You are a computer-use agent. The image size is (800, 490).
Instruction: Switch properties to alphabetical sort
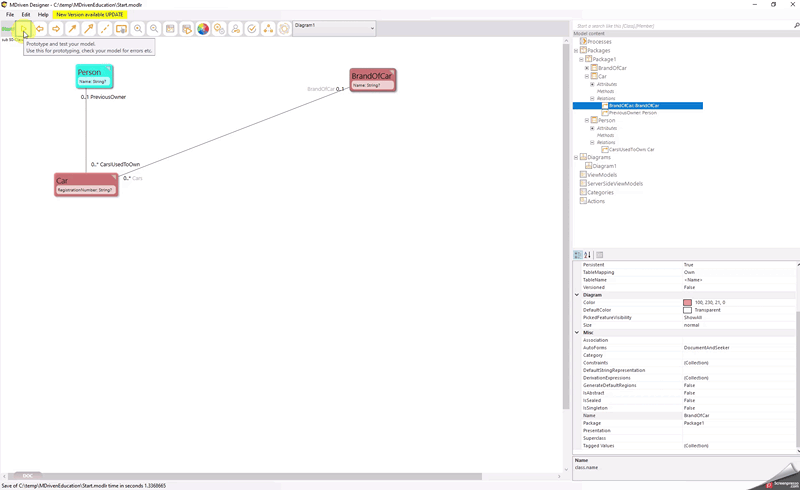tap(588, 255)
